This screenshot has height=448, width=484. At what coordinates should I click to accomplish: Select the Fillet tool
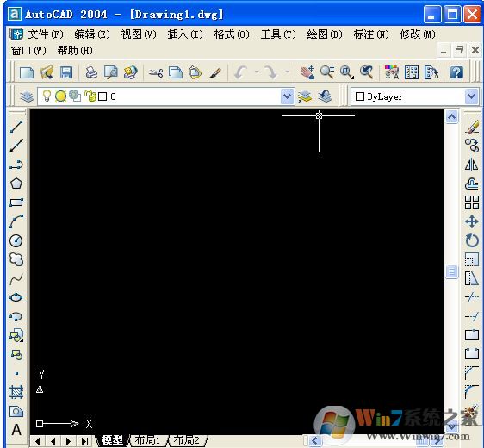(x=472, y=392)
